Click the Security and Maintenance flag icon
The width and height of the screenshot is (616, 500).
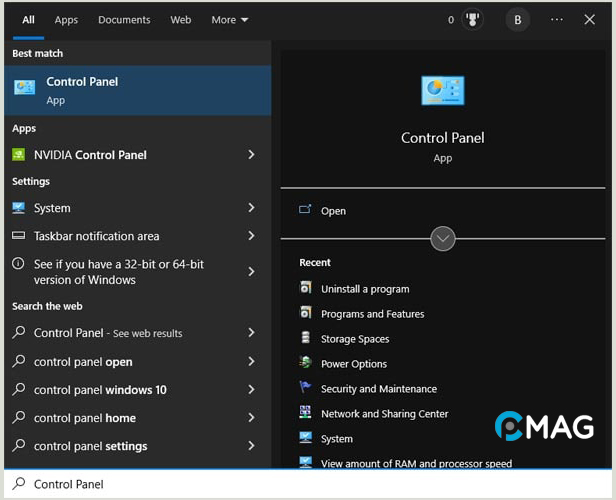click(x=306, y=388)
